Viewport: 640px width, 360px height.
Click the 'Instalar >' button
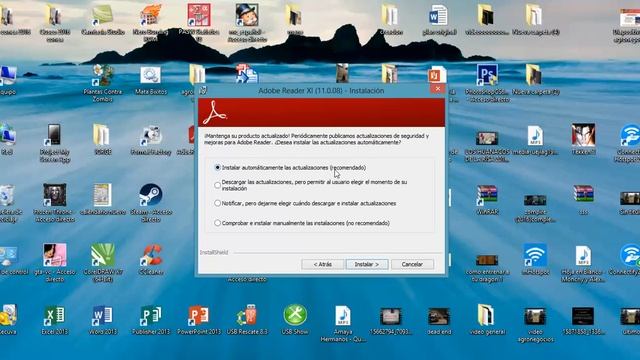coord(367,264)
